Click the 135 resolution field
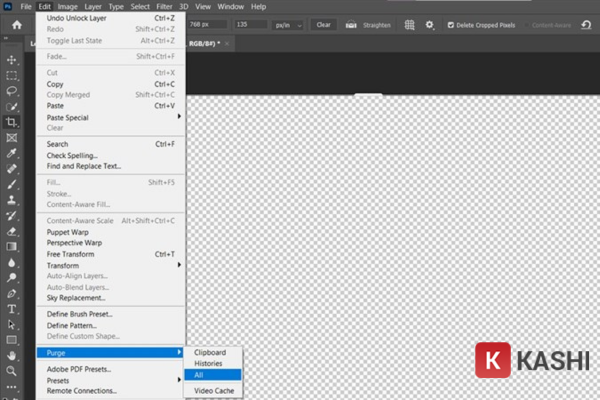Screen dimensions: 600x400 coord(251,24)
